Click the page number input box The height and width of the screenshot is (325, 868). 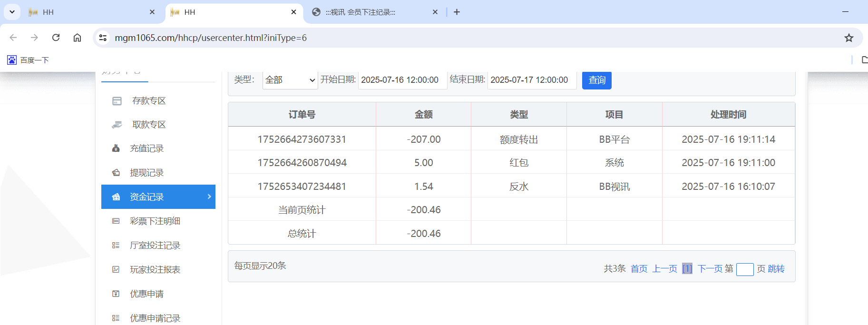(744, 269)
